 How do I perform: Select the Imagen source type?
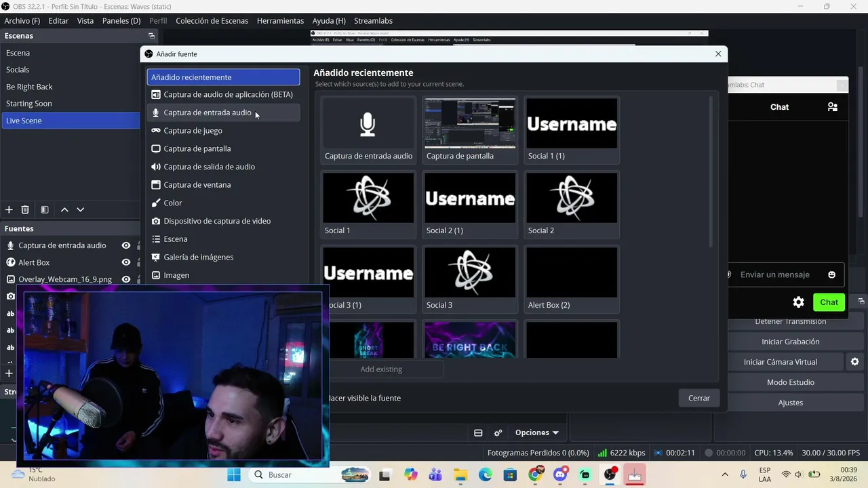coord(223,275)
